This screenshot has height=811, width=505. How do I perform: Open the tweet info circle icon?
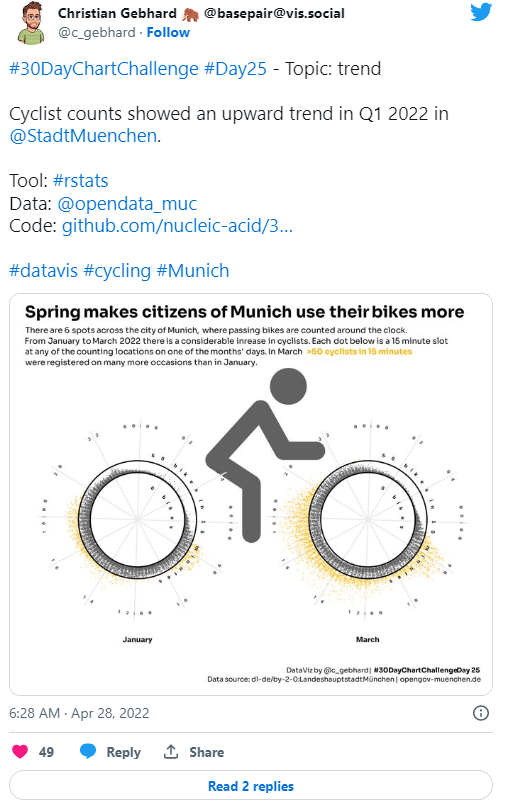(x=481, y=713)
